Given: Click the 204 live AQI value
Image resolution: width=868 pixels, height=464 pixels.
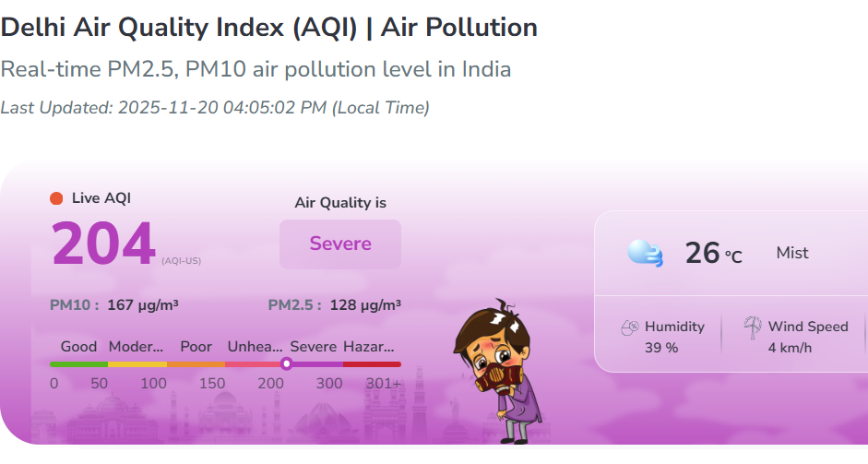Looking at the screenshot, I should (103, 244).
